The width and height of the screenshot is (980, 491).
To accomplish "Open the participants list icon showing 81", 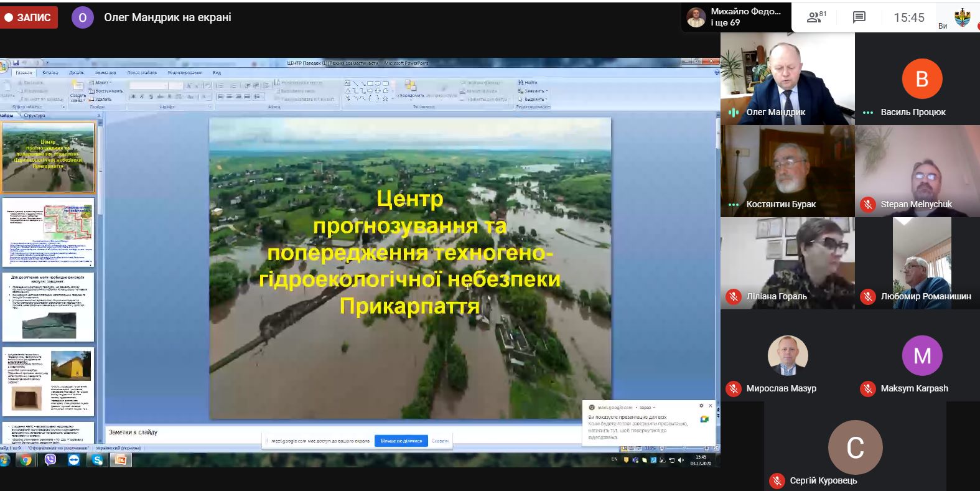I will click(816, 17).
